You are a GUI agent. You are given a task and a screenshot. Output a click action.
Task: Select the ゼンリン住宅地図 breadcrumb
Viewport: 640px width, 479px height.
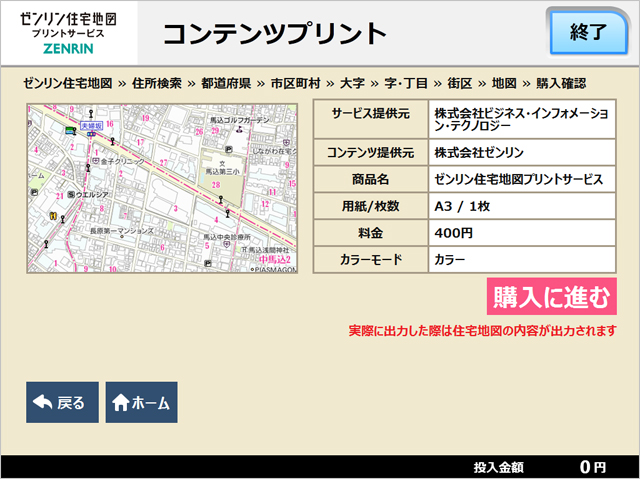pyautogui.click(x=68, y=83)
